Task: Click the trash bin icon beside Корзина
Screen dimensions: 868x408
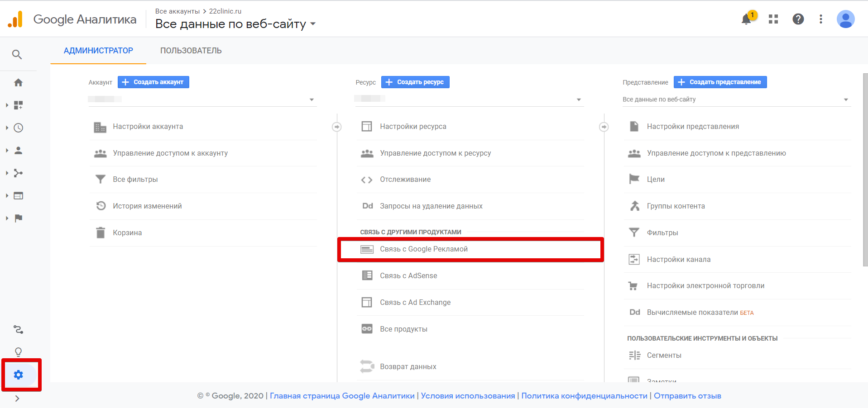Action: [x=100, y=232]
